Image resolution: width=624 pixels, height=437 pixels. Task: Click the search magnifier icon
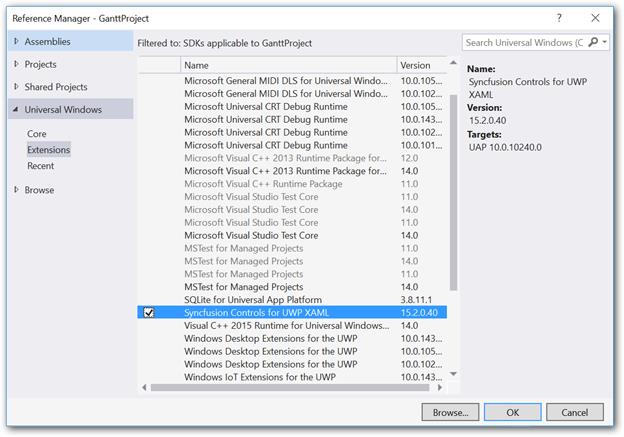point(593,42)
